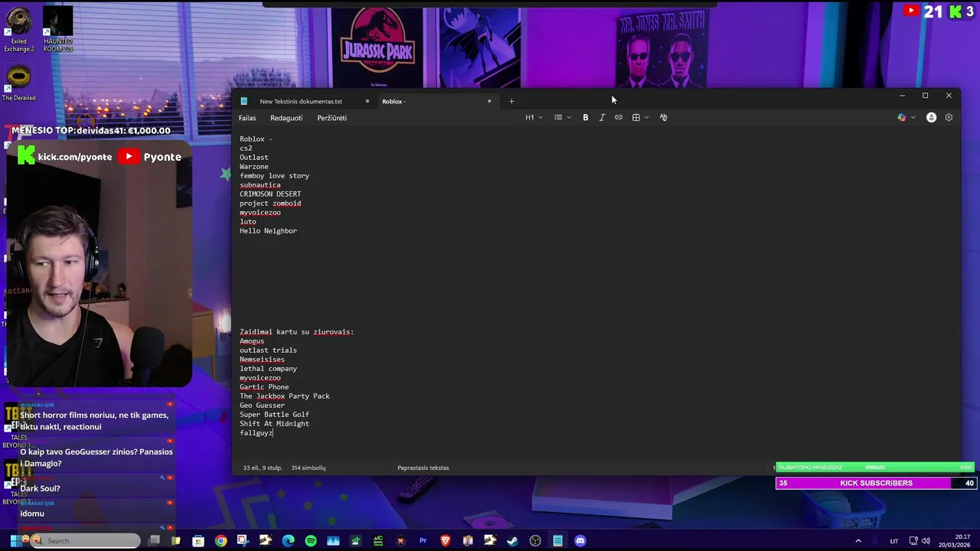Toggle italic formatting in Notepad
The image size is (980, 551).
pyautogui.click(x=602, y=118)
